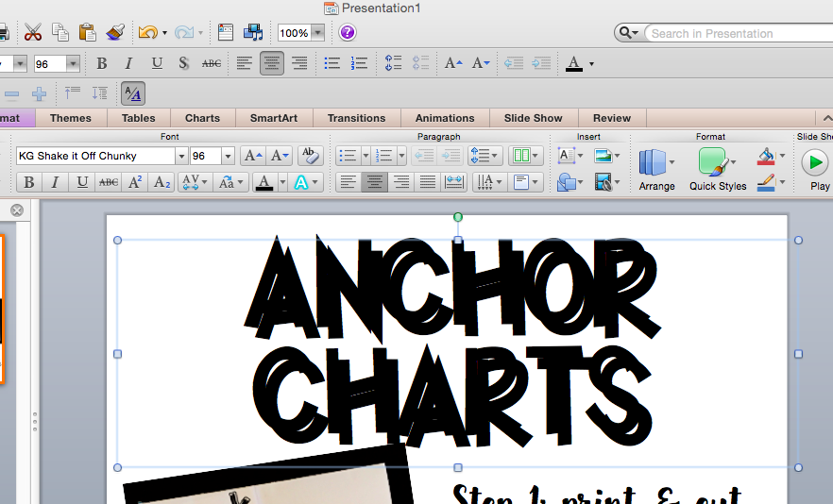This screenshot has width=833, height=504.
Task: Toggle Strikethrough in the ribbon Font group
Action: coord(109,183)
